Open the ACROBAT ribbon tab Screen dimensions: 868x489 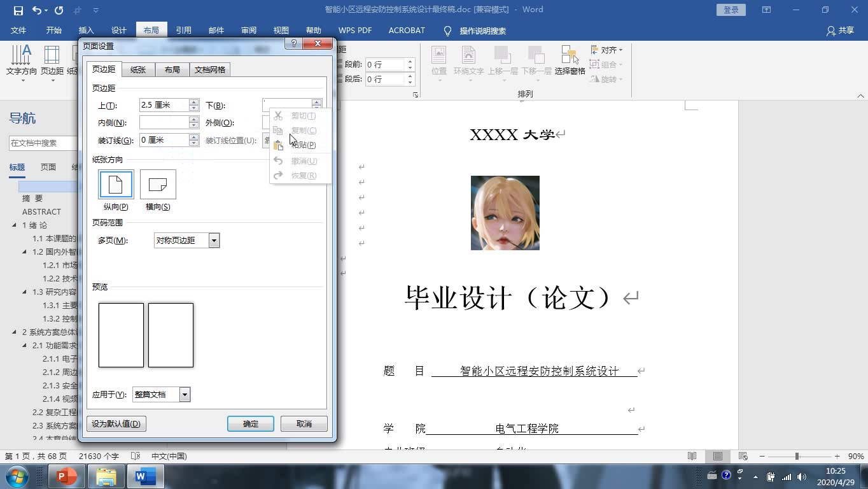pyautogui.click(x=407, y=31)
